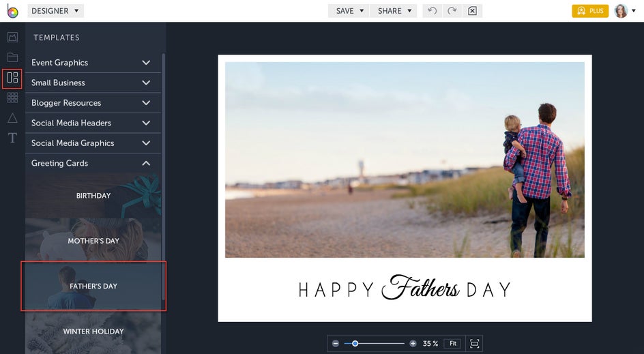644x354 pixels.
Task: Open the SAVE dropdown menu
Action: pyautogui.click(x=349, y=11)
